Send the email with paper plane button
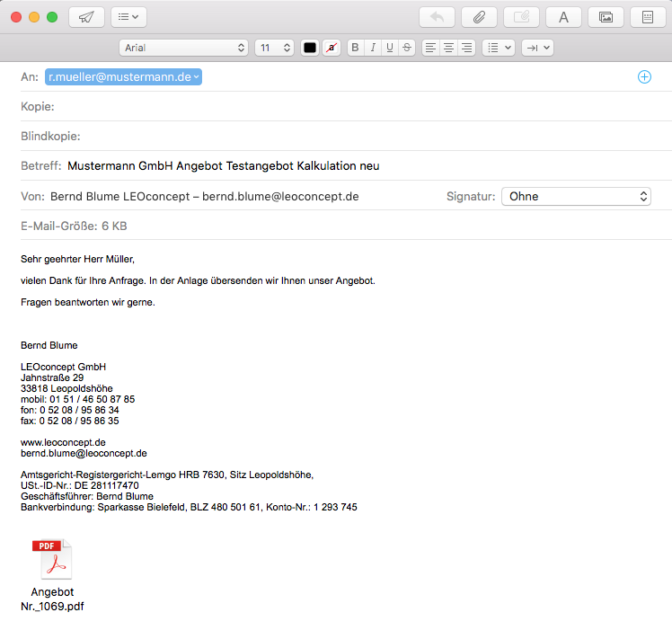 86,17
